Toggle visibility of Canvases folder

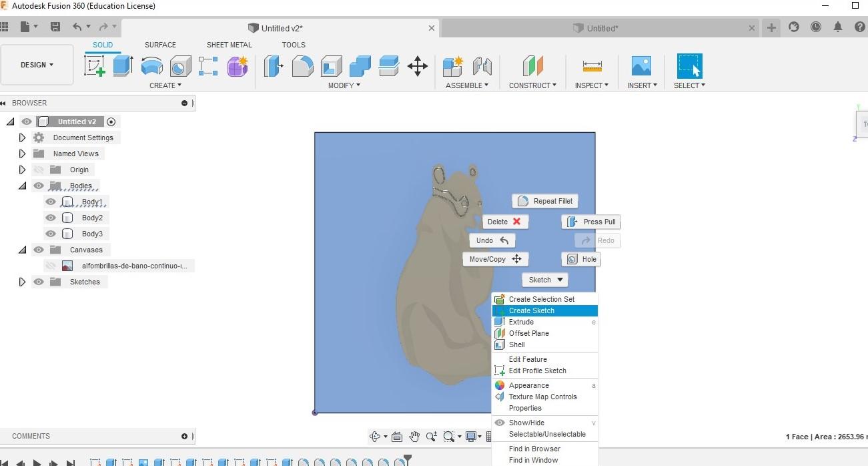(39, 250)
